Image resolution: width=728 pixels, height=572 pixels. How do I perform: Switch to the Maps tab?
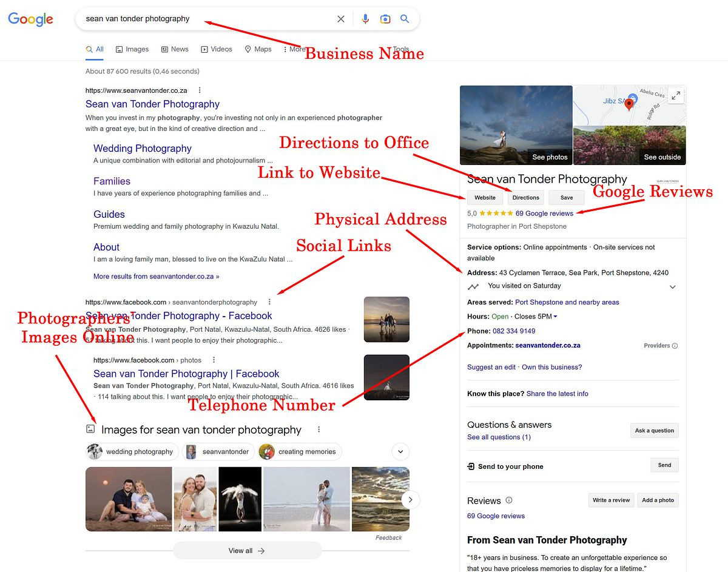click(x=258, y=49)
